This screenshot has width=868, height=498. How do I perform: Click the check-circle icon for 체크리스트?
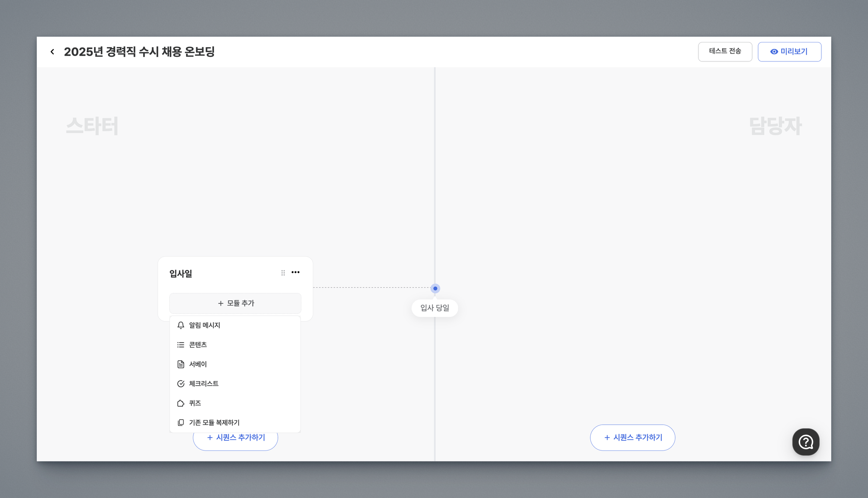181,384
